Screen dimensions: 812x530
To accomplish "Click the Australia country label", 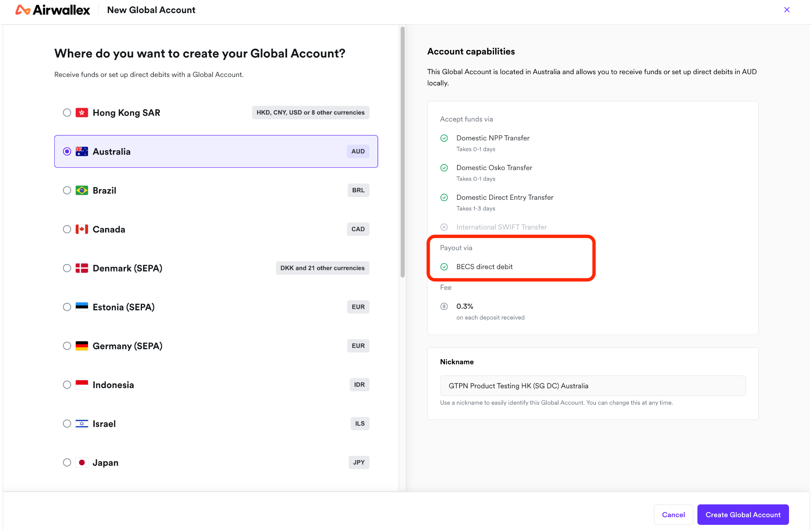I will (x=111, y=151).
